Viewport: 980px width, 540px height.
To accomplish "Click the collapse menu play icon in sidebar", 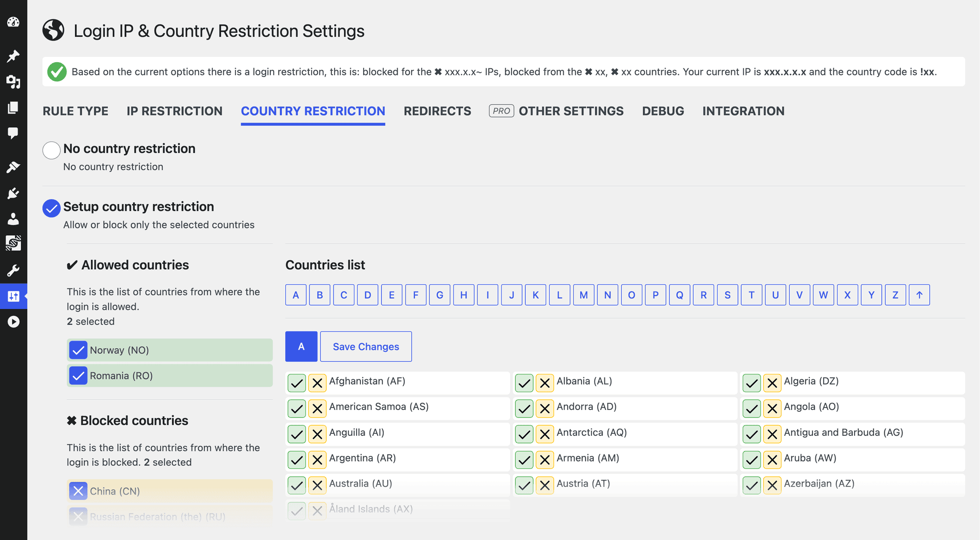I will (x=13, y=322).
